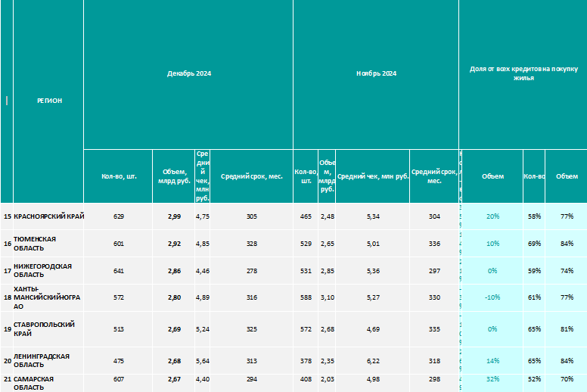Select 81% in Ставропольский край row

[567, 329]
